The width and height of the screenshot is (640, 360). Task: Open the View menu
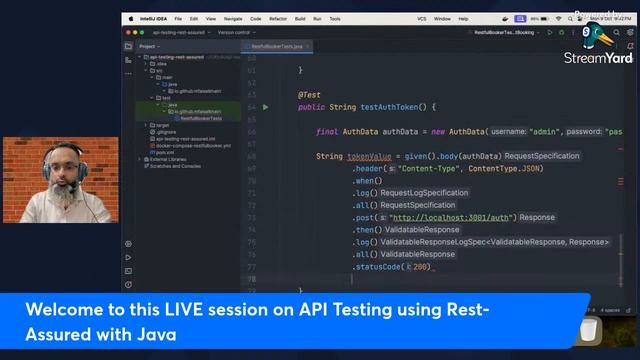click(x=211, y=19)
